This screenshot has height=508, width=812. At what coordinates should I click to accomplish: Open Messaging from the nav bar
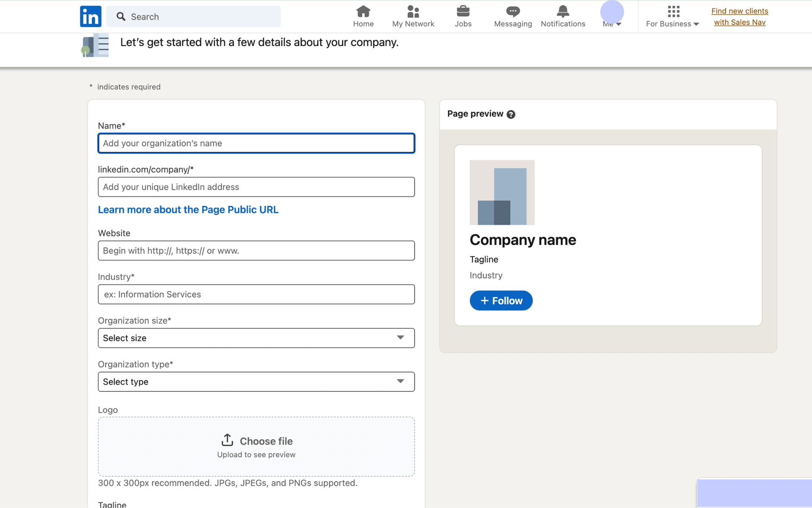pyautogui.click(x=513, y=16)
